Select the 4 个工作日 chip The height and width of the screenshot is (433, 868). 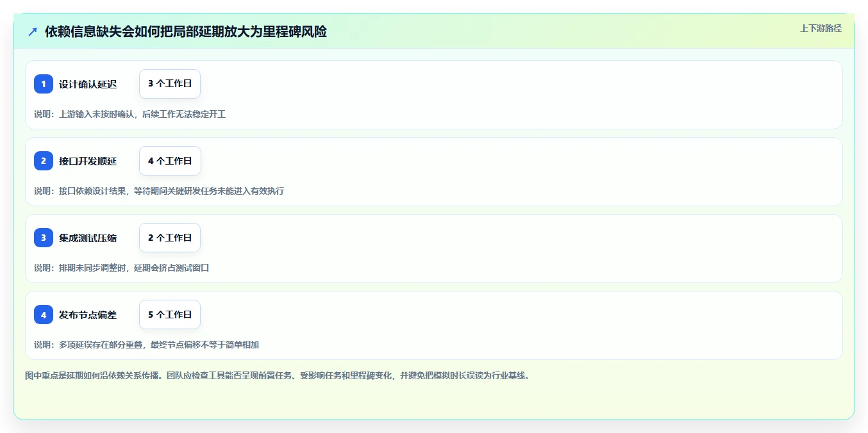click(170, 161)
